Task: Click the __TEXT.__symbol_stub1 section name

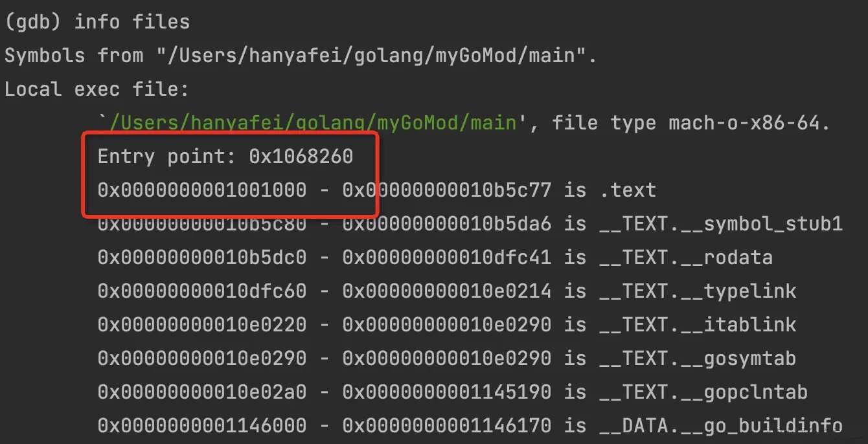Action: (x=720, y=224)
